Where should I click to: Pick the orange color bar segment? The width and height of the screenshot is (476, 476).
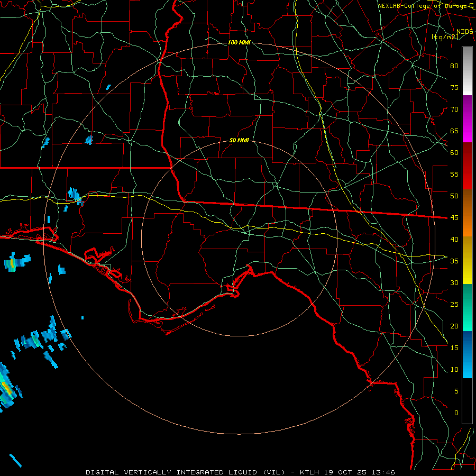(x=467, y=225)
